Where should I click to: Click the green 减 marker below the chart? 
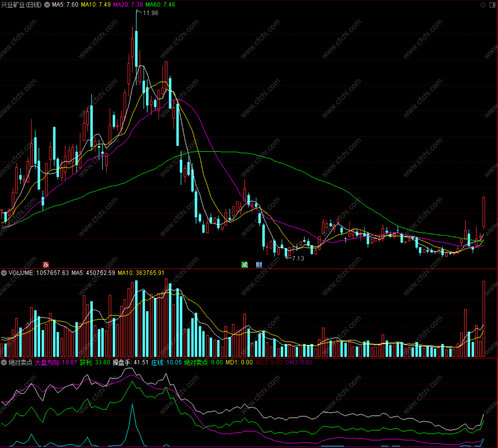pos(245,265)
